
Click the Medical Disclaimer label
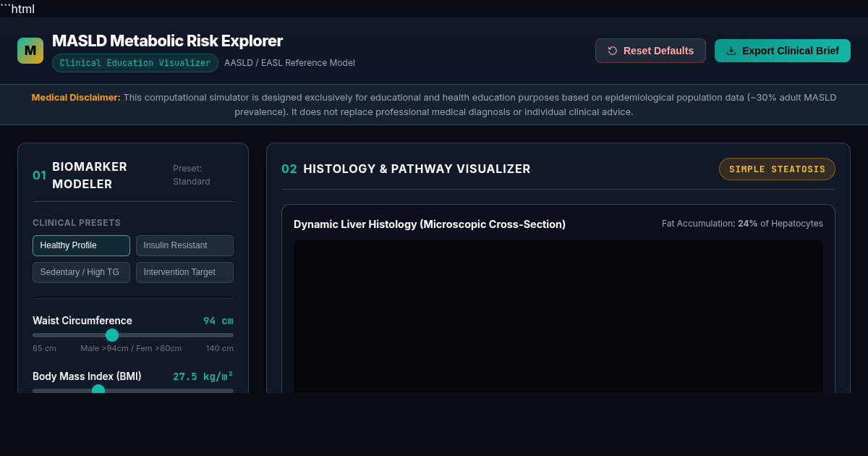[x=76, y=97]
